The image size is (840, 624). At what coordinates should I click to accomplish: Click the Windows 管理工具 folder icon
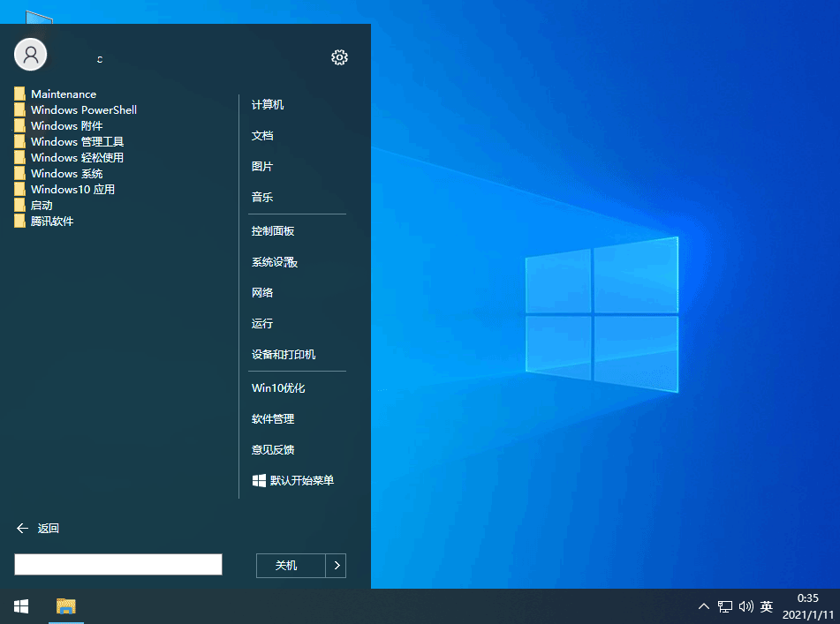[19, 142]
